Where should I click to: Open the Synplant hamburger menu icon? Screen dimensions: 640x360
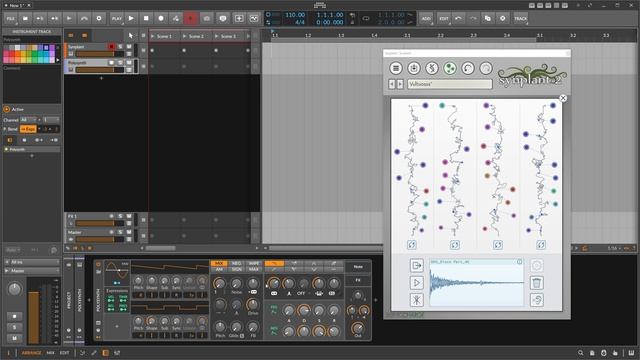point(396,68)
